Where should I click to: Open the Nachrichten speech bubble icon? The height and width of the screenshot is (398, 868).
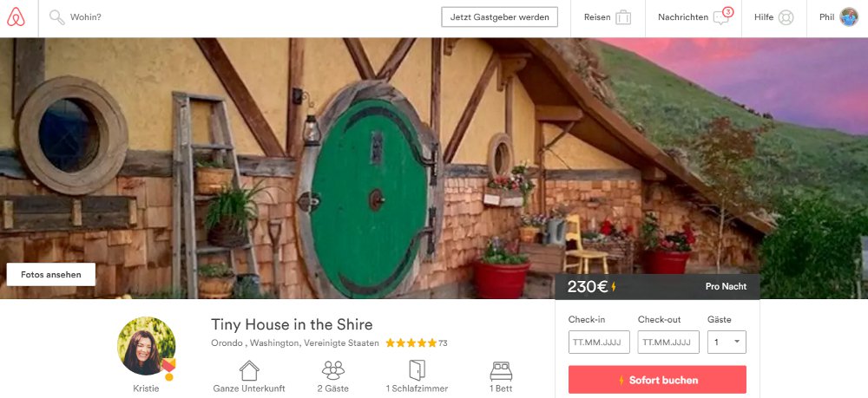(722, 16)
